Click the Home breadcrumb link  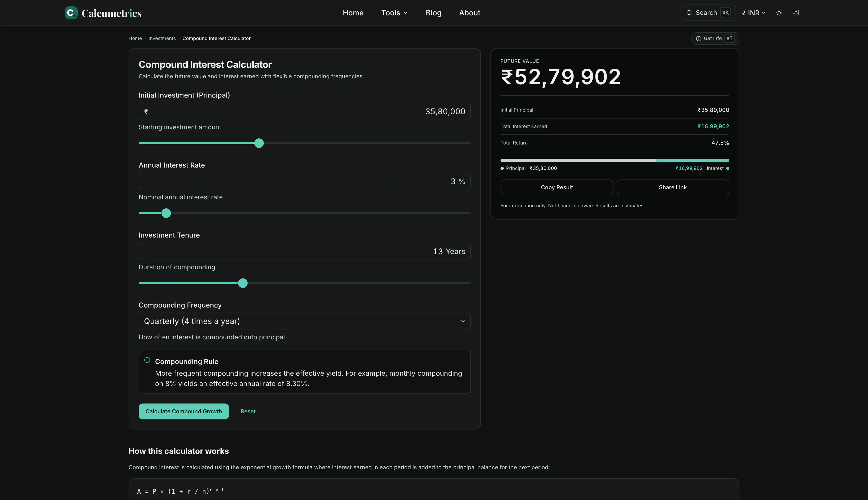(135, 38)
